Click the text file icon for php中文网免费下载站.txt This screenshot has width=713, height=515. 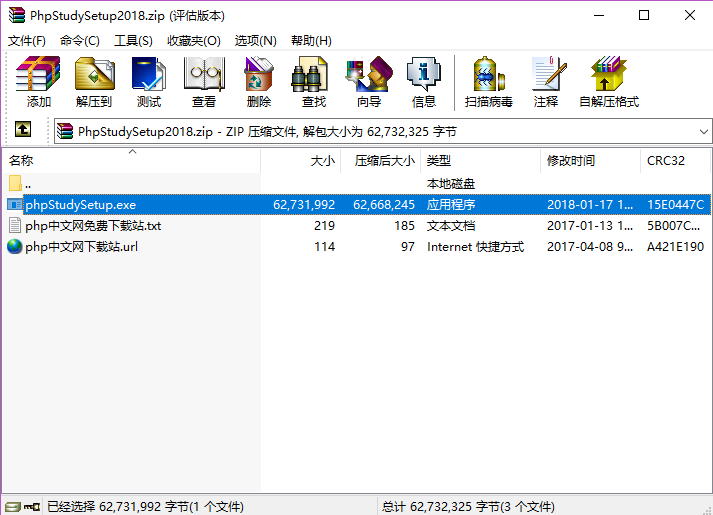coord(15,225)
